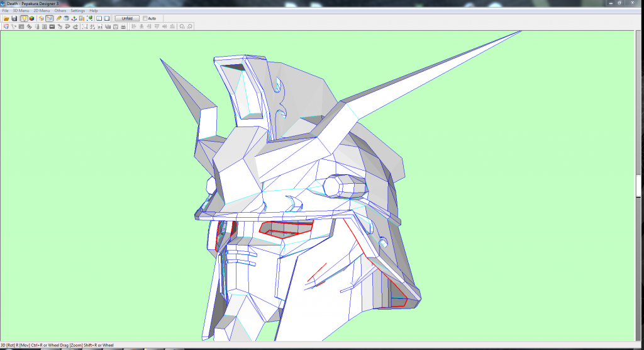Click the orange-blue panels icon next to axis
Image resolution: width=644 pixels, height=350 pixels.
pyautogui.click(x=82, y=18)
